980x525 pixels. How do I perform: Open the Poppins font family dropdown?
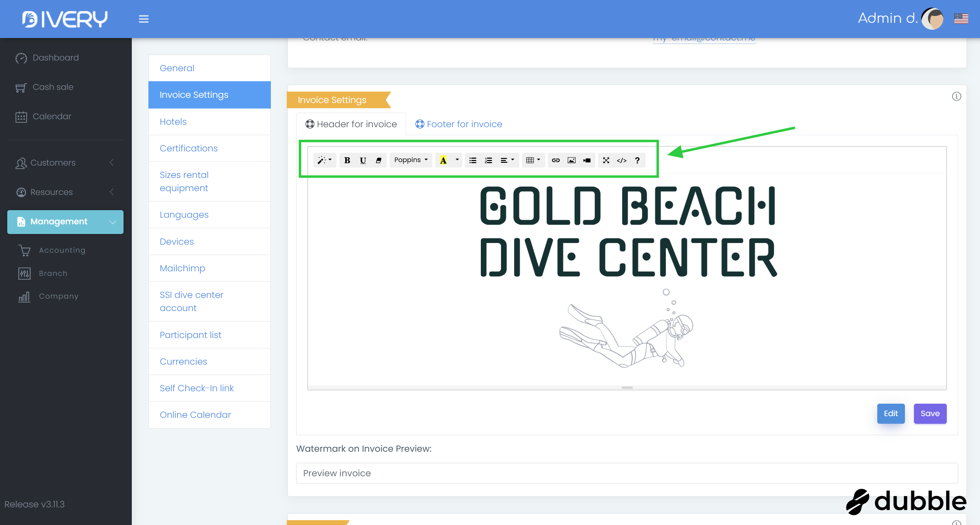pos(411,160)
